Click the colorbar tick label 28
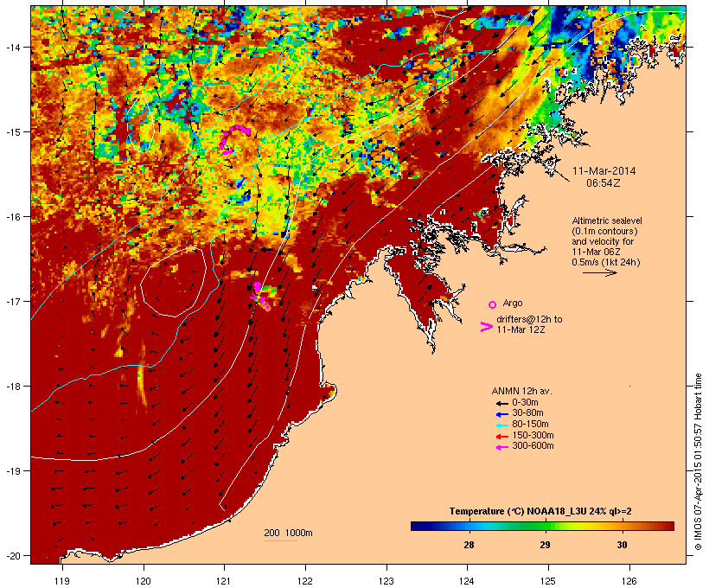The height and width of the screenshot is (588, 709). [x=469, y=545]
